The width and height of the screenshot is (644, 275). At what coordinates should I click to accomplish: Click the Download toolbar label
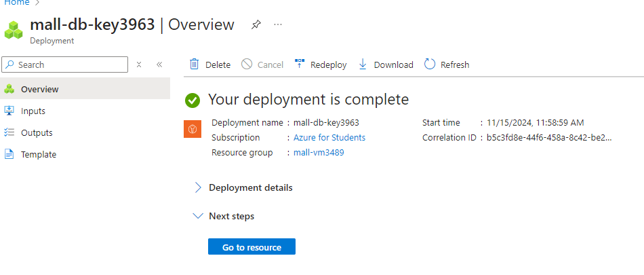tap(393, 65)
